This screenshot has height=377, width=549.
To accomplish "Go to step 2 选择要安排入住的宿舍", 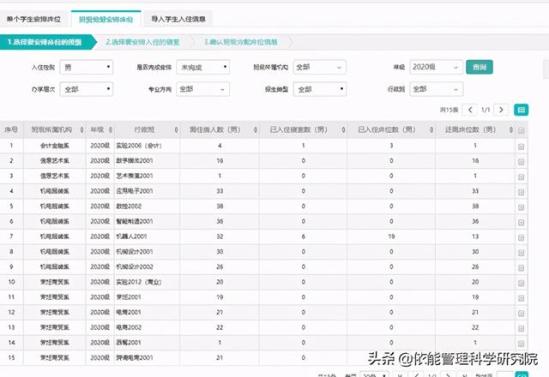I will [x=143, y=42].
